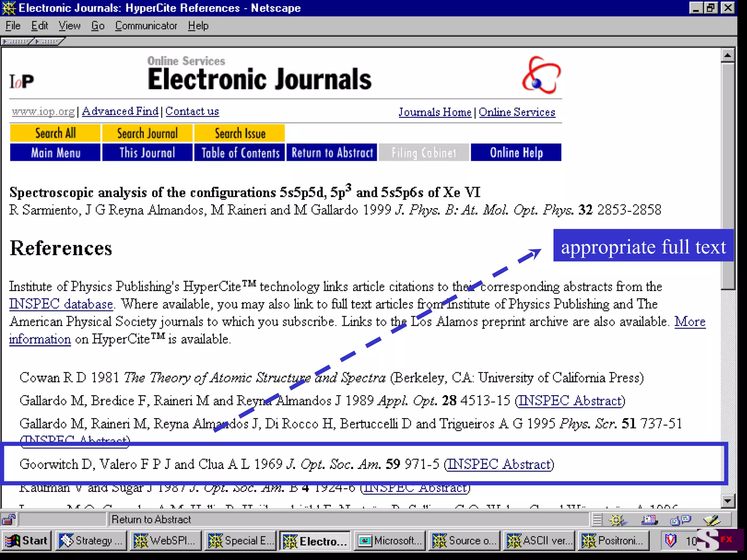
Task: Click the red atom logo graphic
Action: 541,75
